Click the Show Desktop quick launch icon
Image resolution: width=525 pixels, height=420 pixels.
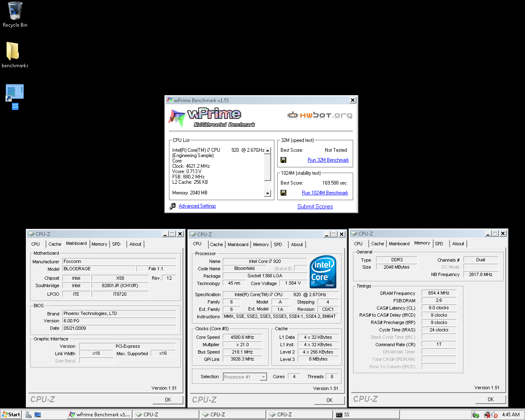pos(38,415)
